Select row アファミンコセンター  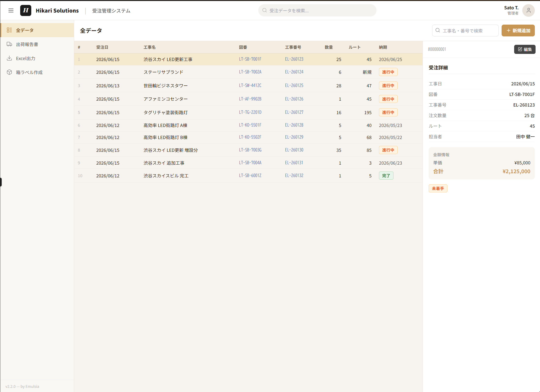[248, 99]
